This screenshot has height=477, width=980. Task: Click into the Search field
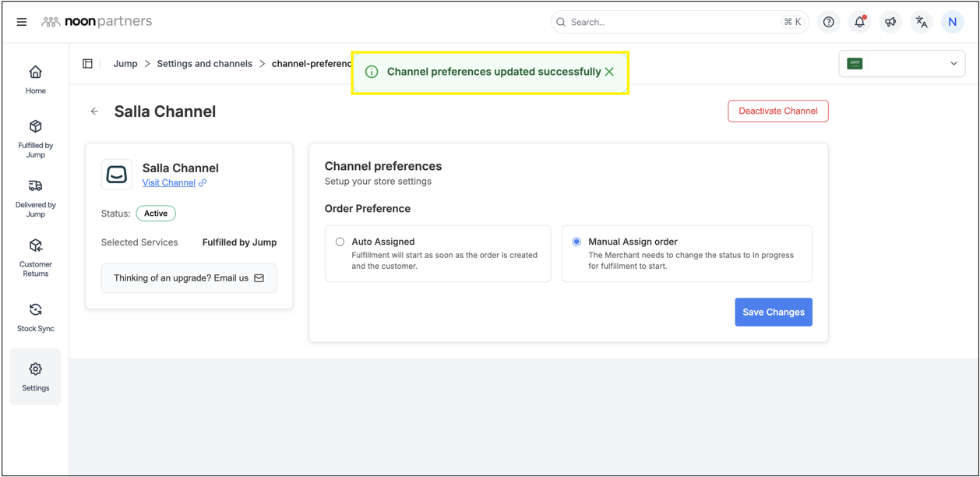[x=670, y=22]
